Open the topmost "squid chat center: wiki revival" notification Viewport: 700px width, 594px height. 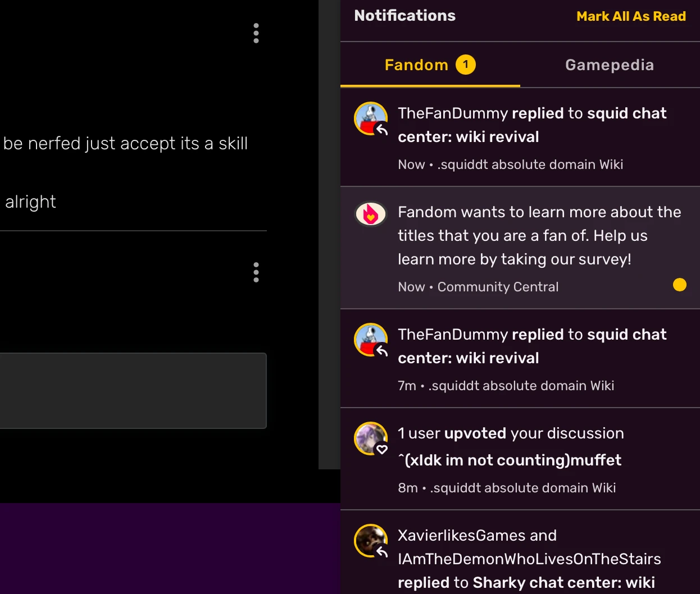[531, 125]
